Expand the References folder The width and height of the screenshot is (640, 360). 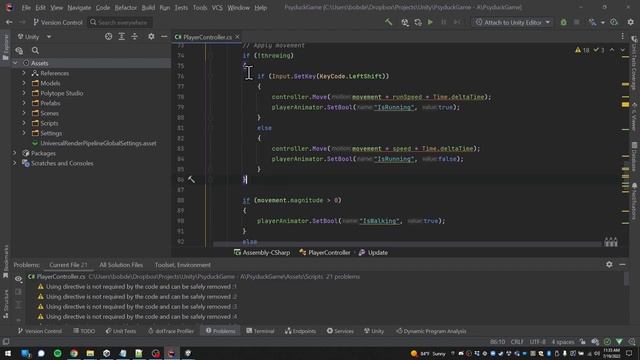click(x=24, y=73)
